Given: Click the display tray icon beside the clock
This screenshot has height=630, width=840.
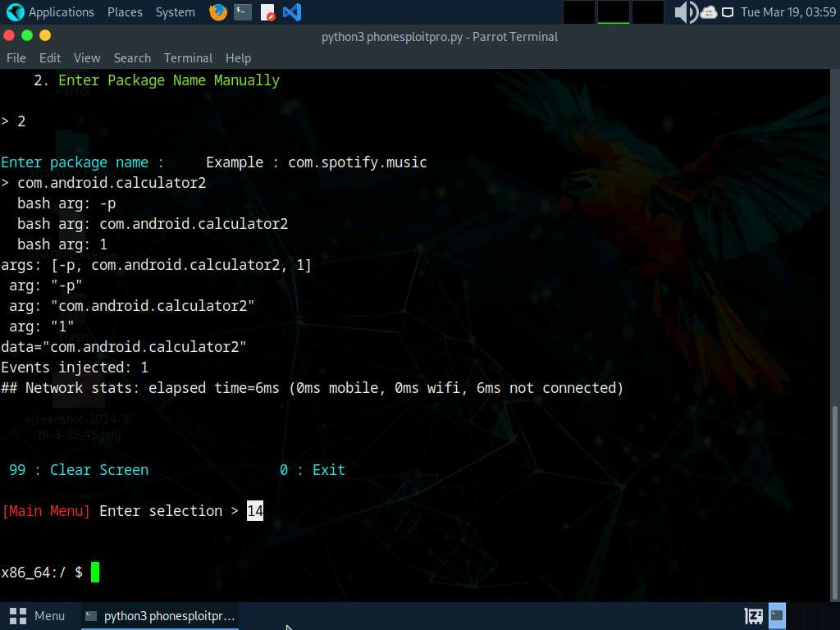Looking at the screenshot, I should click(x=726, y=12).
